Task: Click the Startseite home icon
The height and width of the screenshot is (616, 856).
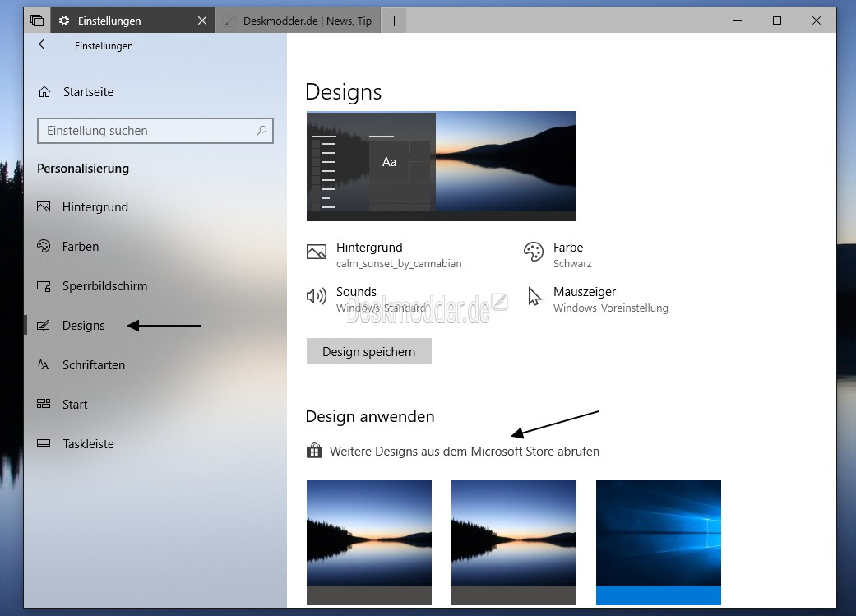Action: [44, 92]
